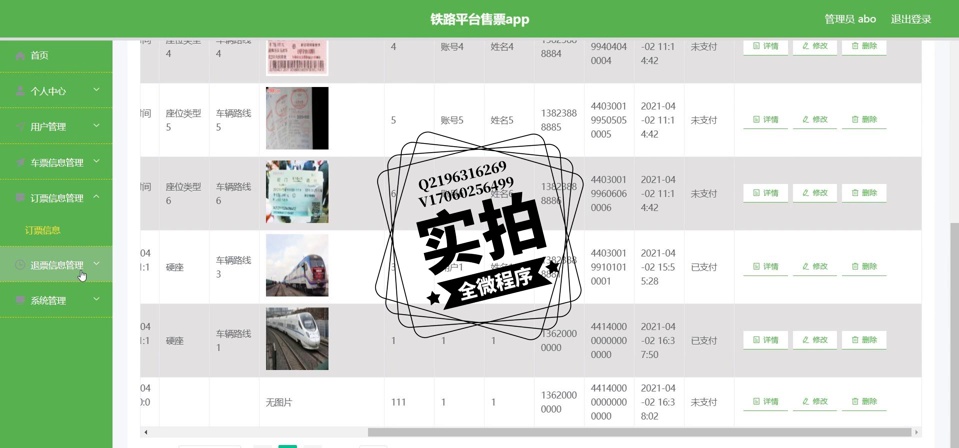Viewport: 959px width, 448px height.
Task: Click the 个人中心 person icon
Action: [20, 91]
